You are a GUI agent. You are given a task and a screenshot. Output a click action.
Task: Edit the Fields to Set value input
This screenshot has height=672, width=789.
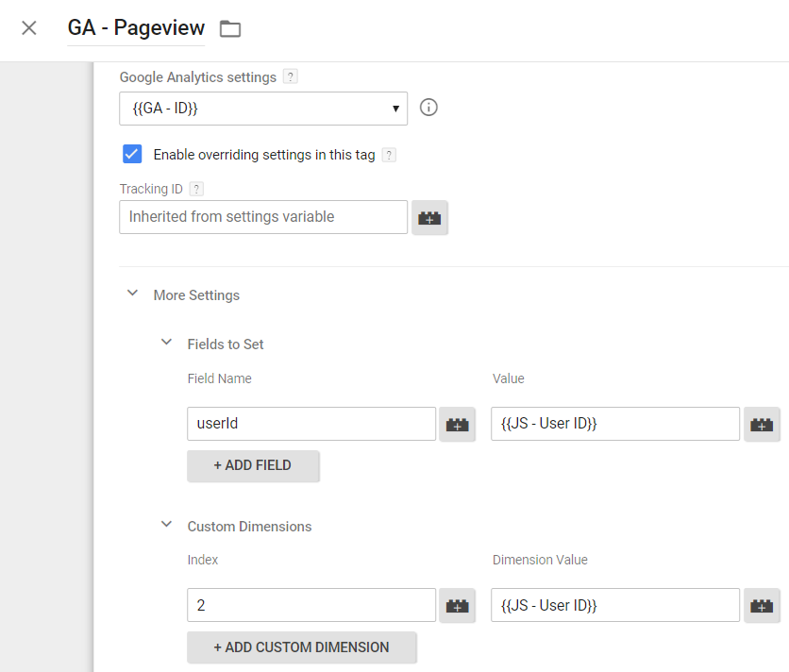tap(615, 424)
